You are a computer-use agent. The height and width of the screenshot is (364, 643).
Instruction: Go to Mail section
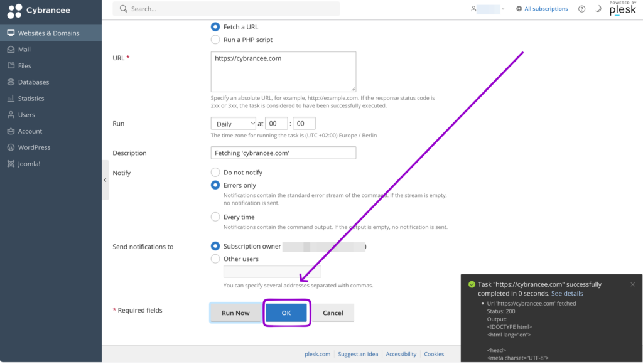[x=51, y=49]
